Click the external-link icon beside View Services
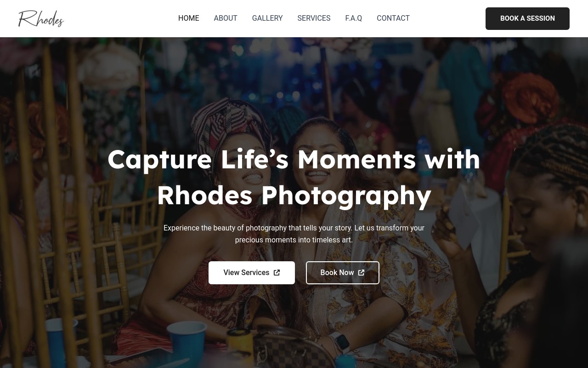The image size is (588, 368). coord(277,273)
